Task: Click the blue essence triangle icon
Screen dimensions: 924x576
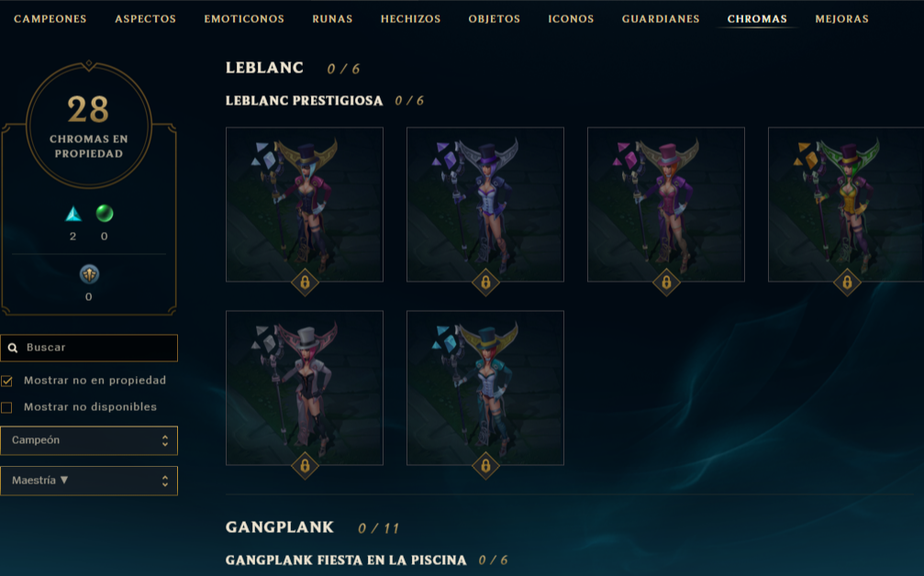Action: pyautogui.click(x=73, y=214)
